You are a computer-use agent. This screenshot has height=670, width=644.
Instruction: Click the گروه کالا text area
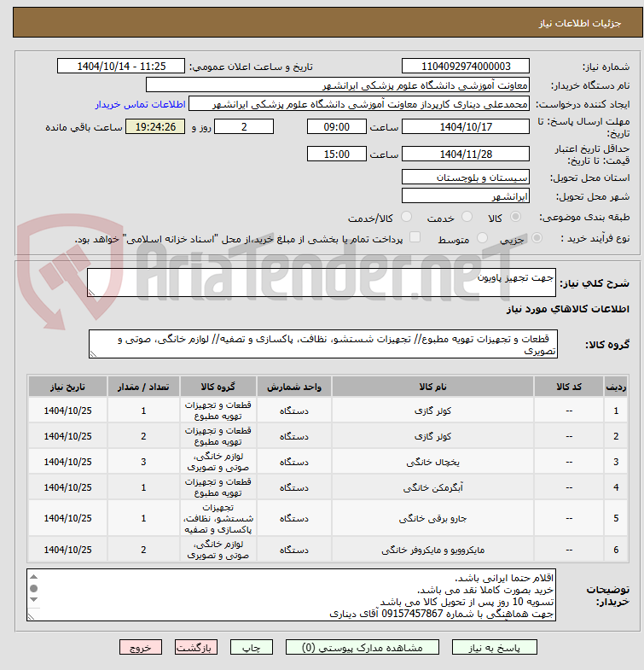323,344
